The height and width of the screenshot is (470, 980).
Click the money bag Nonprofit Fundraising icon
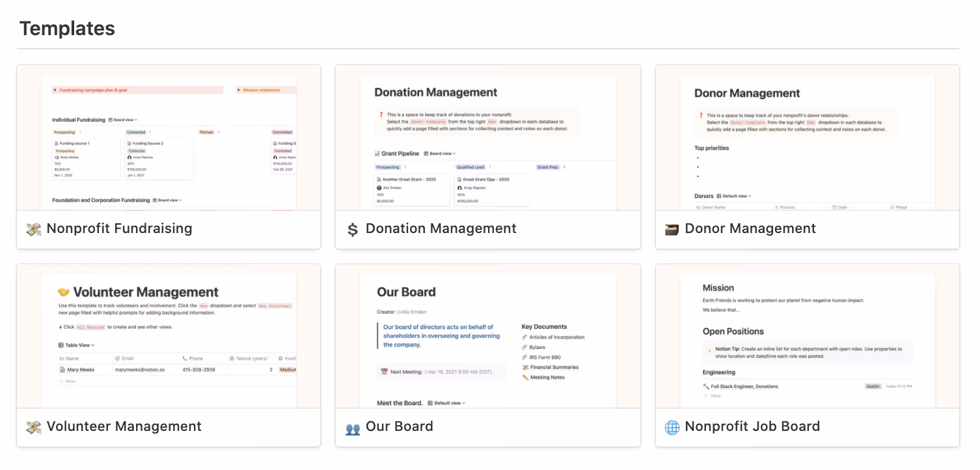(x=33, y=229)
